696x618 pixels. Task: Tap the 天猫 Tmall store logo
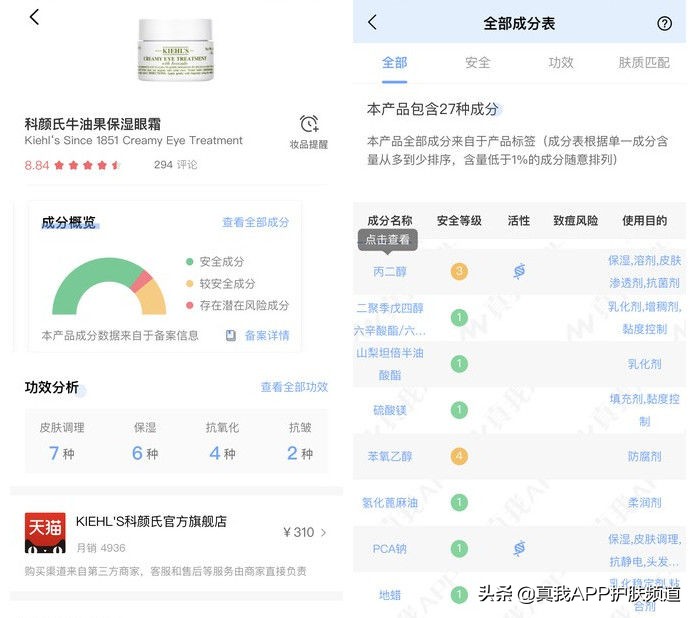(x=45, y=533)
